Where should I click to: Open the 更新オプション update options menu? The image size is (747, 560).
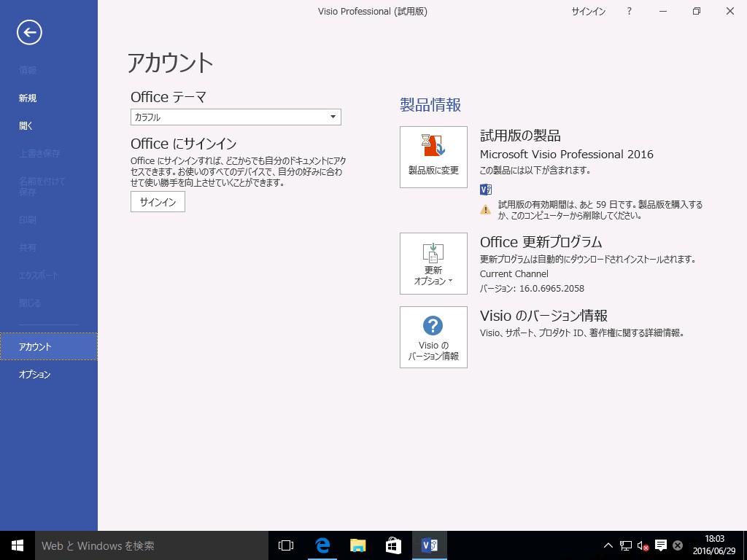click(x=433, y=263)
